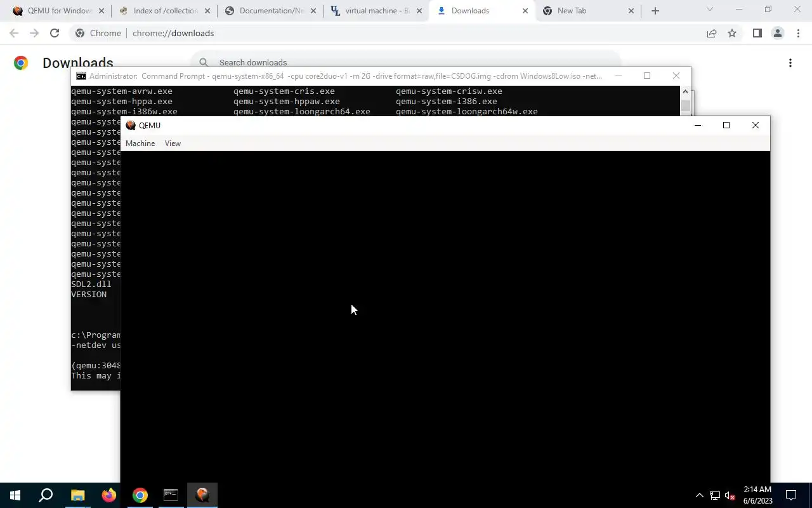Close the Command Prompt window
Viewport: 812px width, 508px height.
pos(676,76)
